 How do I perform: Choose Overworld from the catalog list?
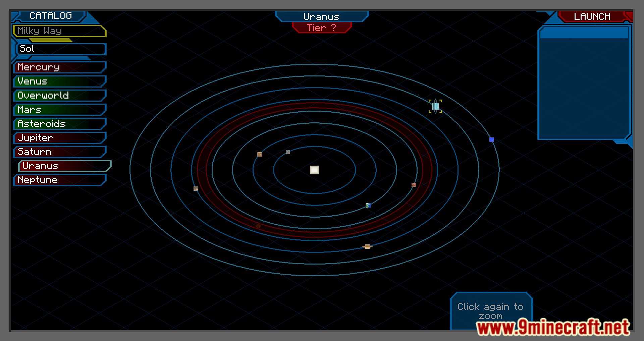[x=60, y=95]
